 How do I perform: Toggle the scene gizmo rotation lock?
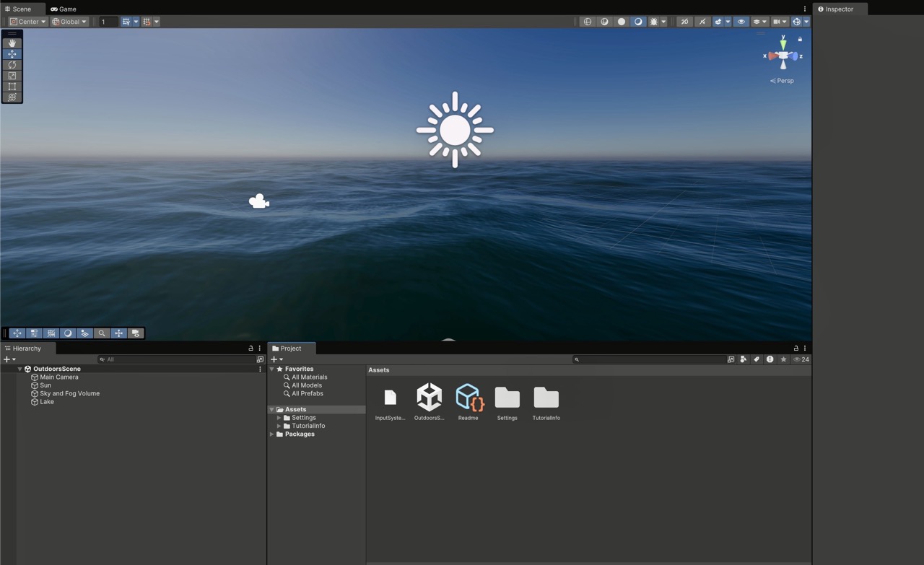[x=800, y=39]
